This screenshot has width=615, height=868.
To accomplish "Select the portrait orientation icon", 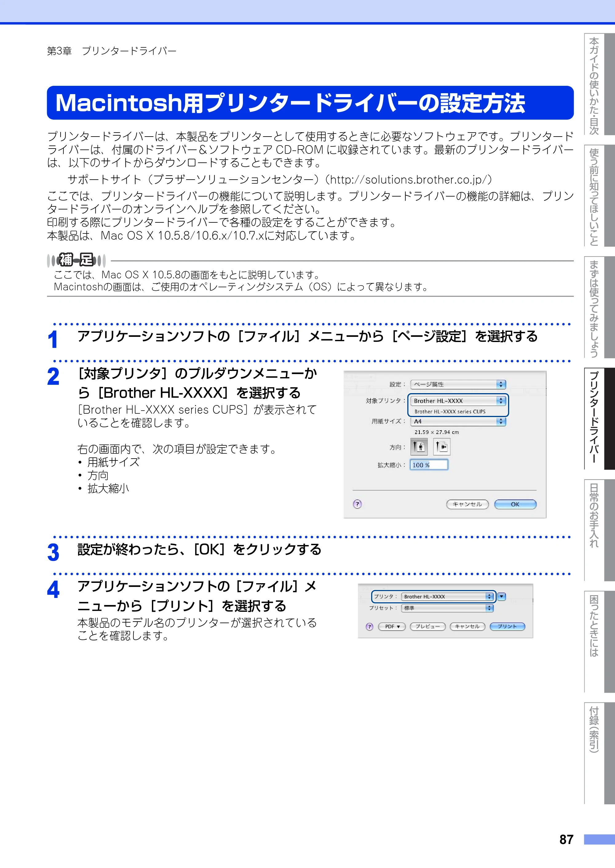I will 419,447.
